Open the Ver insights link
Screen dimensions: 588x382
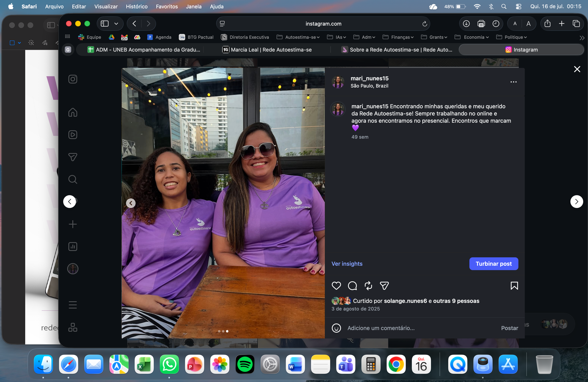[347, 264]
